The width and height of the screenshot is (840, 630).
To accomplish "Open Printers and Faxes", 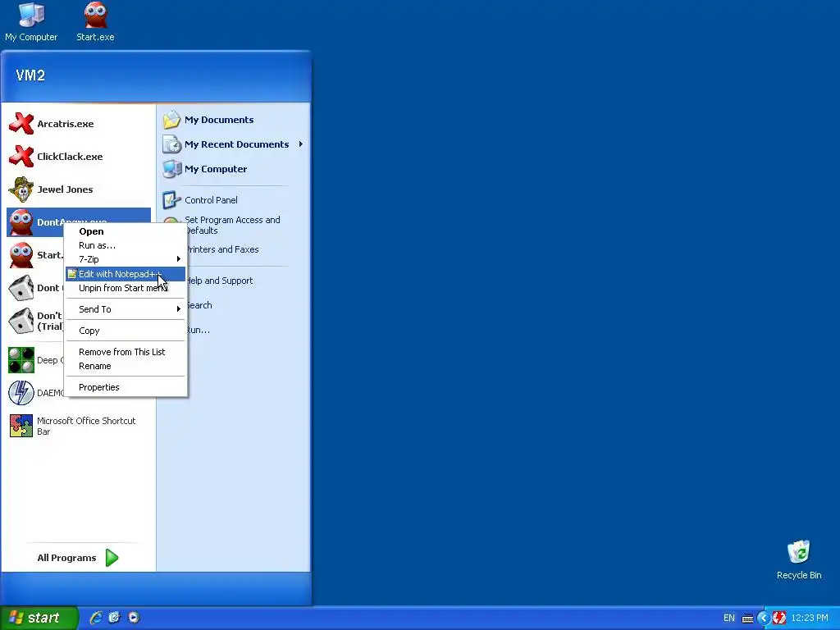I will point(222,249).
